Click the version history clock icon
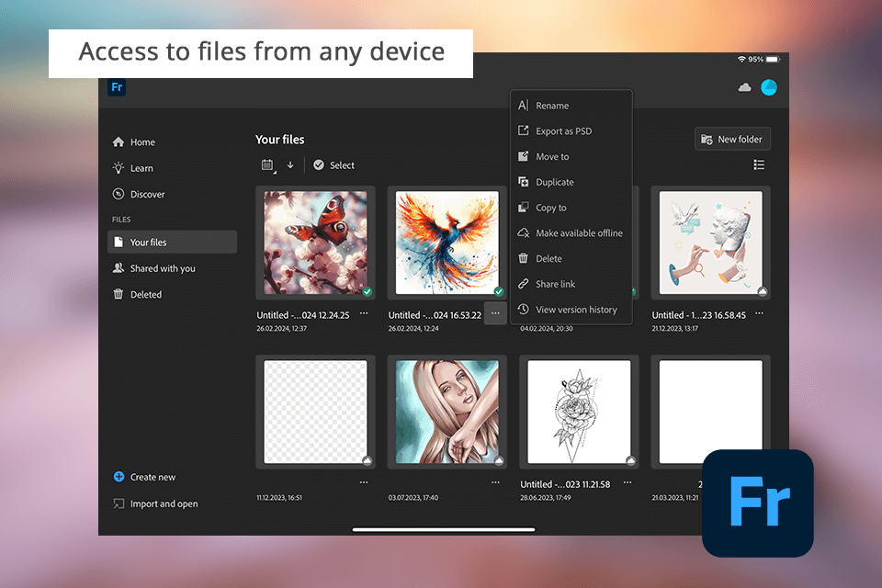 (x=523, y=309)
